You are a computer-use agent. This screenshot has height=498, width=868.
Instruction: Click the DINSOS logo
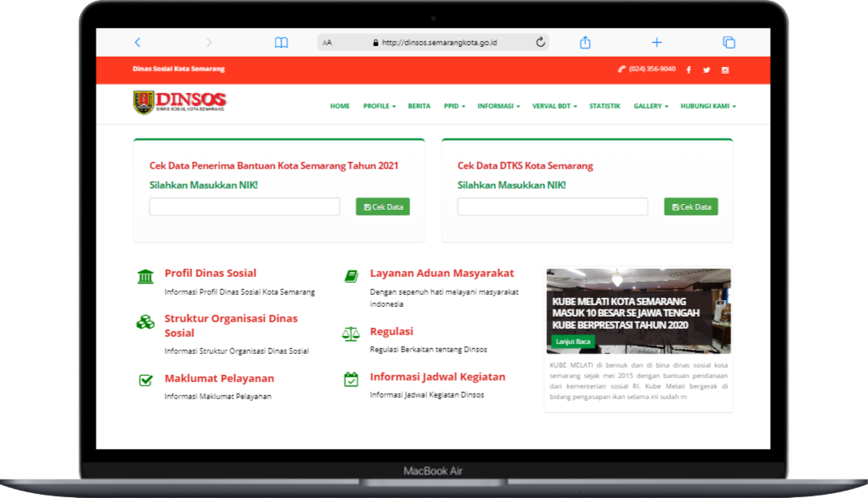(x=180, y=103)
